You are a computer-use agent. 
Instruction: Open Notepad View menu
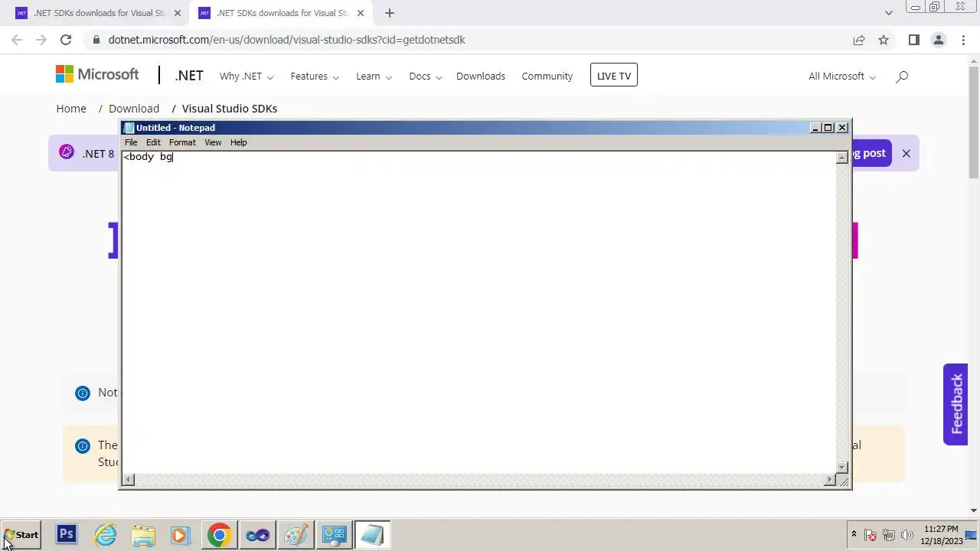click(213, 142)
